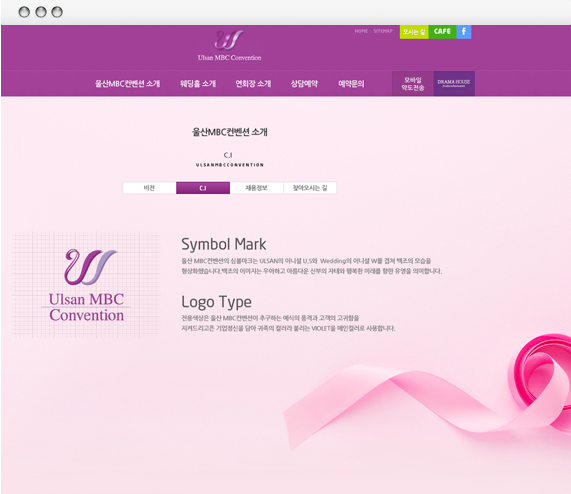This screenshot has height=494, width=571.
Task: Click the Logo Type heading
Action: (x=216, y=302)
